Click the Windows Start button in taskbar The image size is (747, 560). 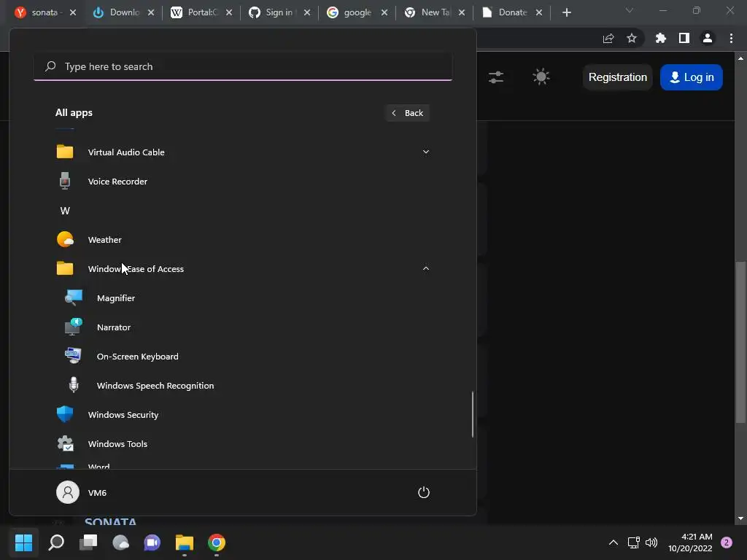[x=23, y=542]
